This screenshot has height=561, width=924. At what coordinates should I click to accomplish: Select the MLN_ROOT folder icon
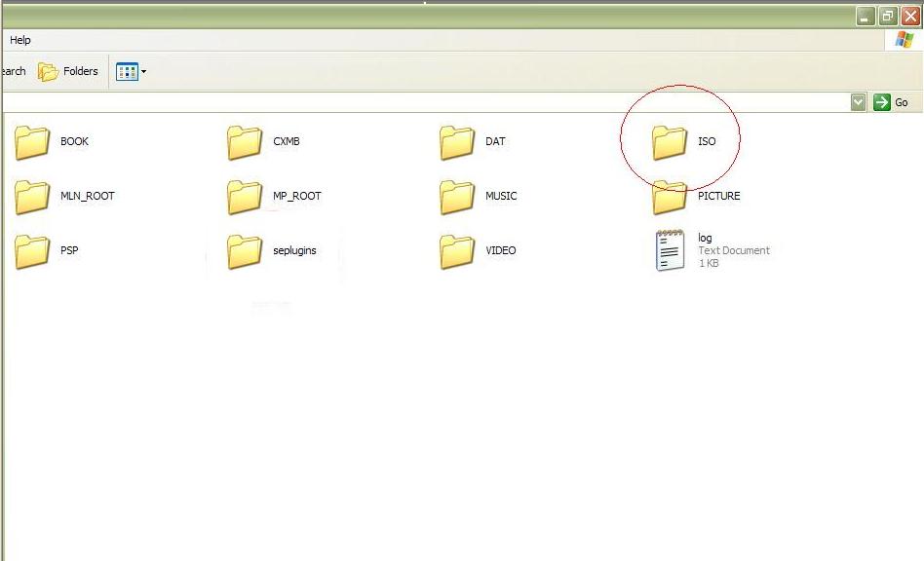coord(32,197)
